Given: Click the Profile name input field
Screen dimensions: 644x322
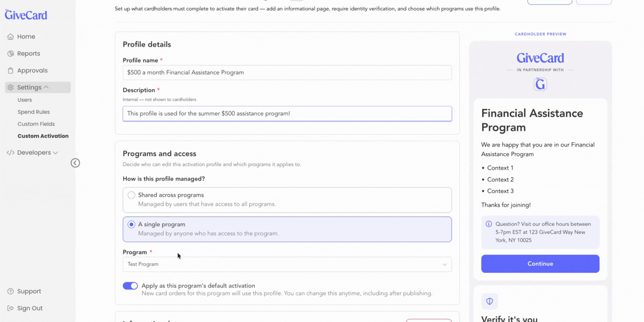Looking at the screenshot, I should pos(287,72).
